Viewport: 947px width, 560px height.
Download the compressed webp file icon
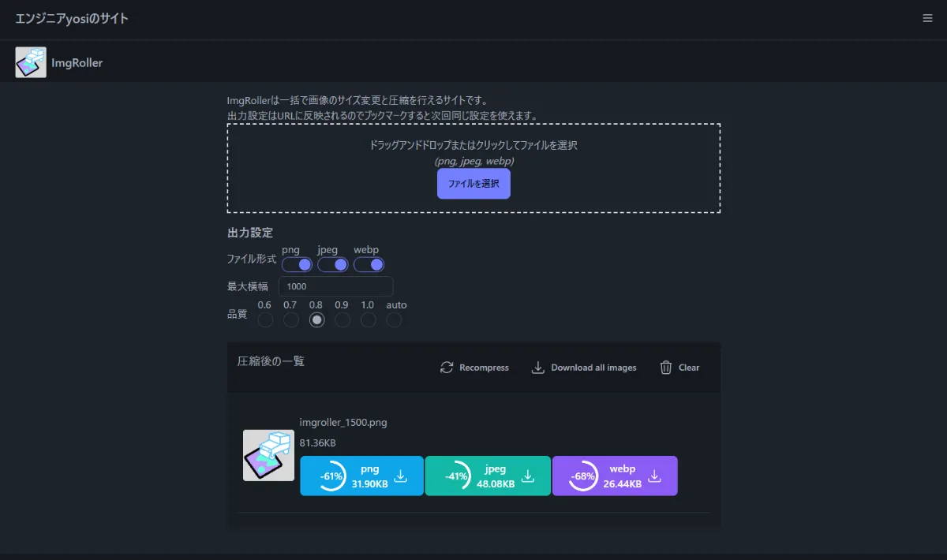654,476
